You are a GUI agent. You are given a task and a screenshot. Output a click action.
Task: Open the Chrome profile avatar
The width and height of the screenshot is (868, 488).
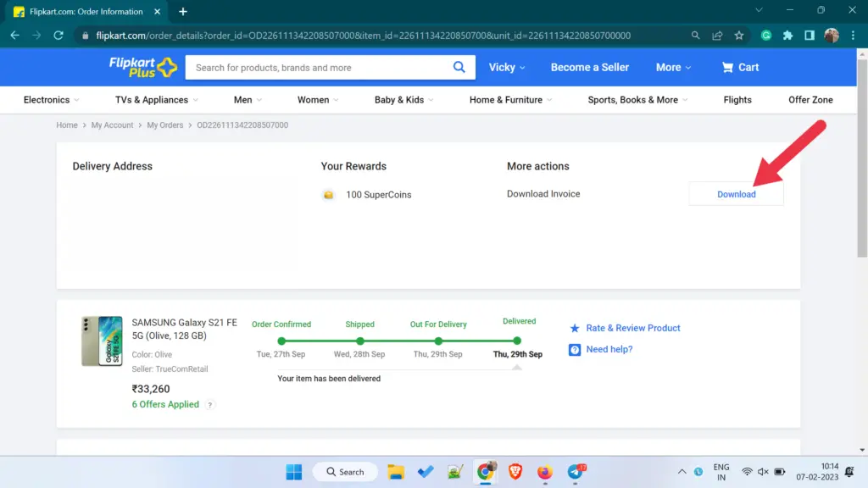(832, 36)
